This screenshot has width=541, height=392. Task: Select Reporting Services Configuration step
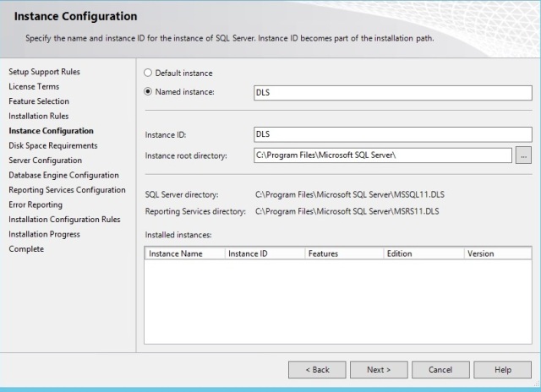coord(68,190)
